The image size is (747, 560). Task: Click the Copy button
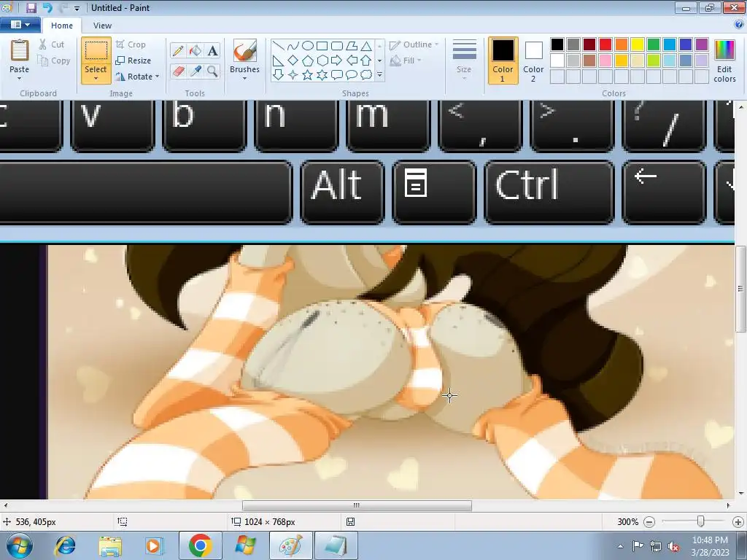[54, 61]
